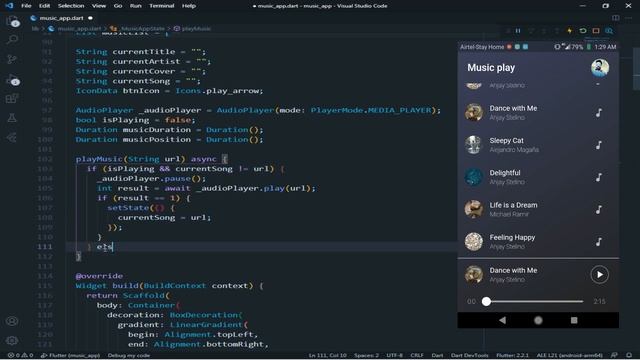Open the Run and Debug view

[x=12, y=80]
